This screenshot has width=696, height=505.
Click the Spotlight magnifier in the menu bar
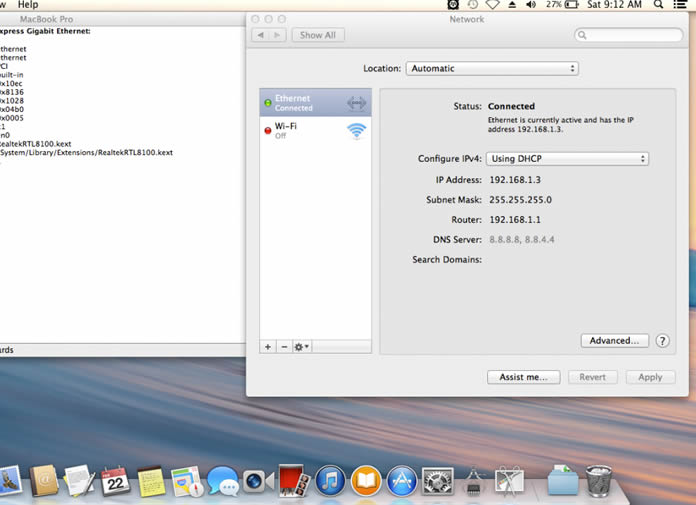tap(660, 5)
